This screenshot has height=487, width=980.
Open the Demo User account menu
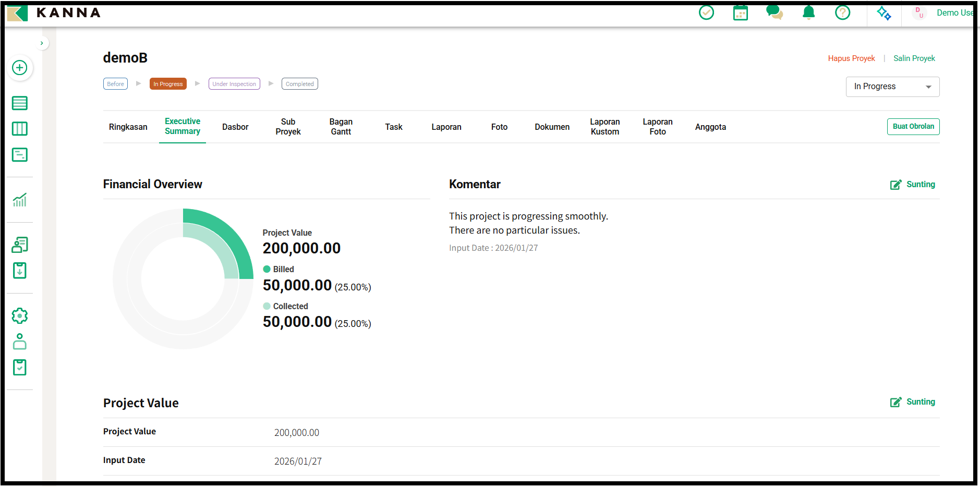(944, 13)
